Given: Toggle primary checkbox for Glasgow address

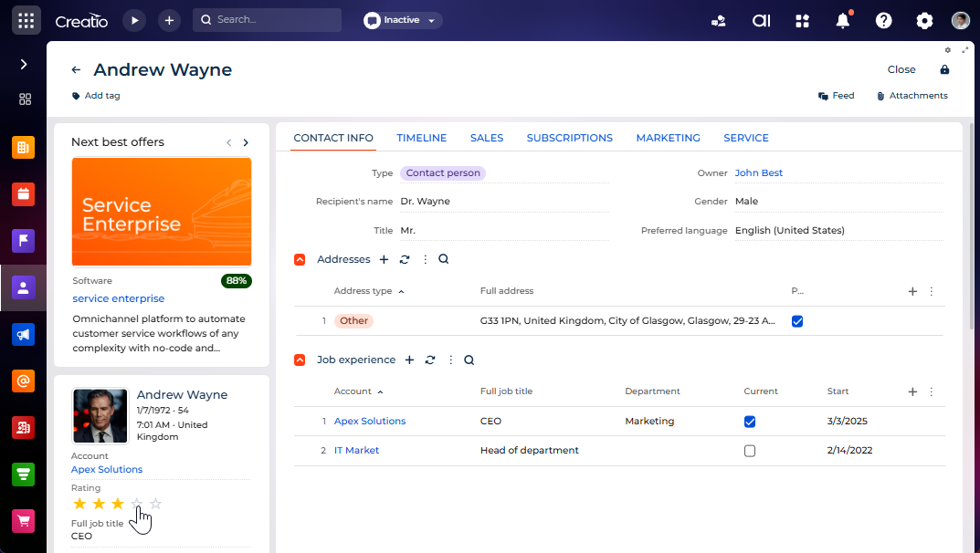Looking at the screenshot, I should pos(796,321).
